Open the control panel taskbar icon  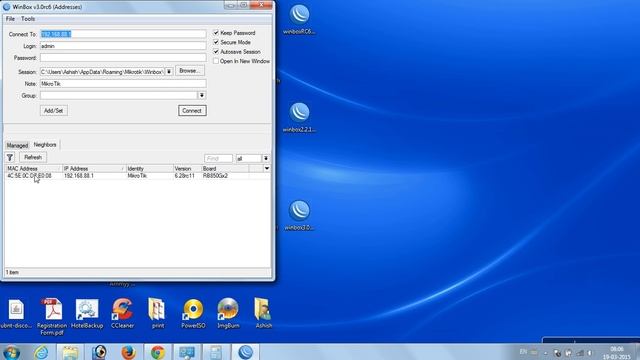(216, 352)
